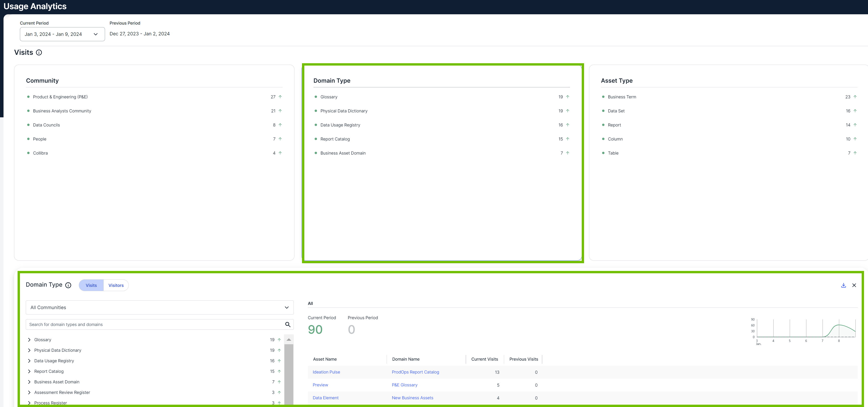
Task: Open the All Communities dropdown
Action: click(160, 307)
